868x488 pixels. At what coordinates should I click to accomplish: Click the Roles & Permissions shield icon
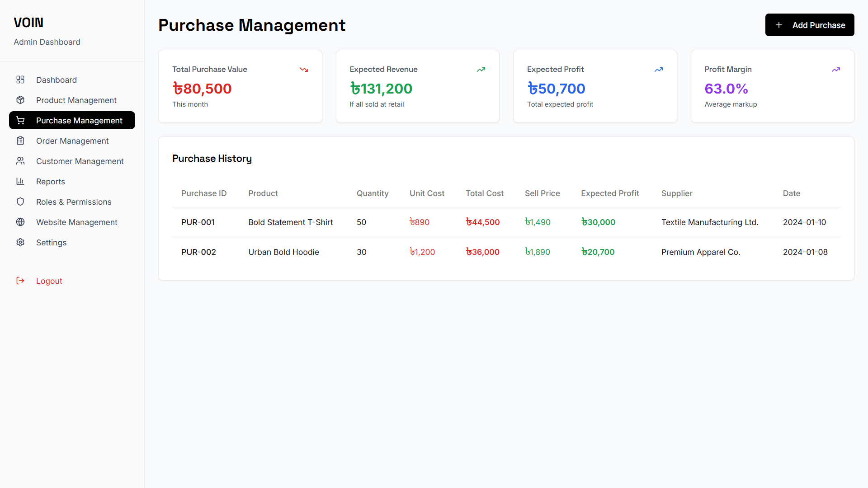point(20,202)
